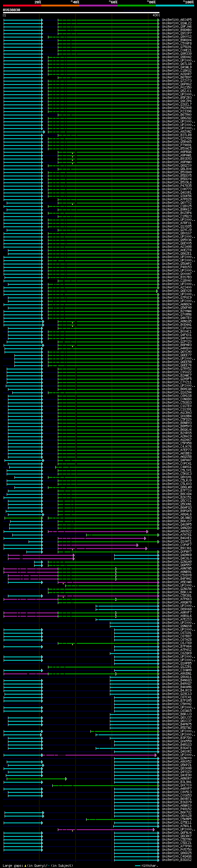Select the label UniRef100_Q4SWL9

point(176,67)
